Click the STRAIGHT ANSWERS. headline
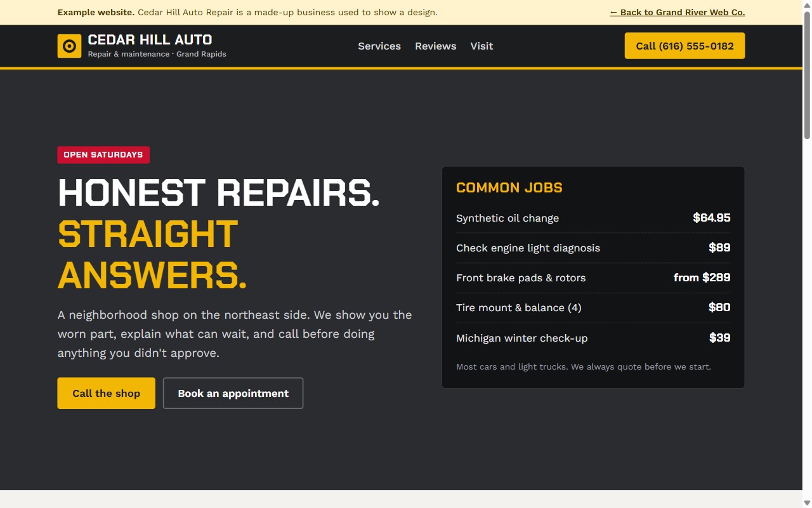Image resolution: width=812 pixels, height=508 pixels. [x=152, y=255]
